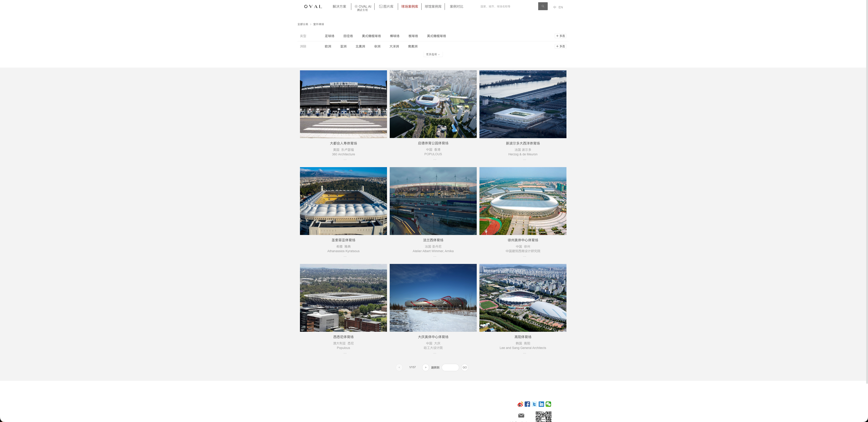This screenshot has height=422, width=868.
Task: Open the Twitter share icon
Action: (x=534, y=404)
